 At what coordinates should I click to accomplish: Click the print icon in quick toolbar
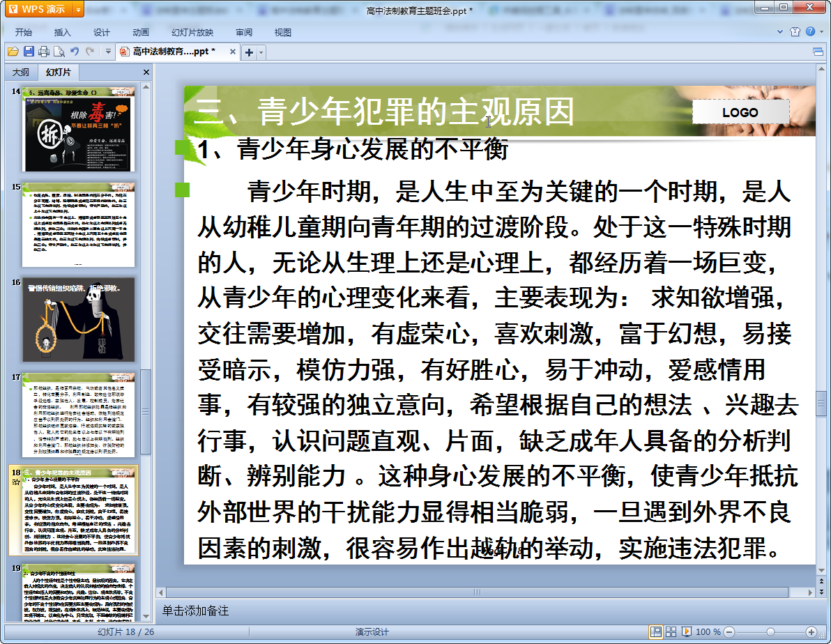44,52
